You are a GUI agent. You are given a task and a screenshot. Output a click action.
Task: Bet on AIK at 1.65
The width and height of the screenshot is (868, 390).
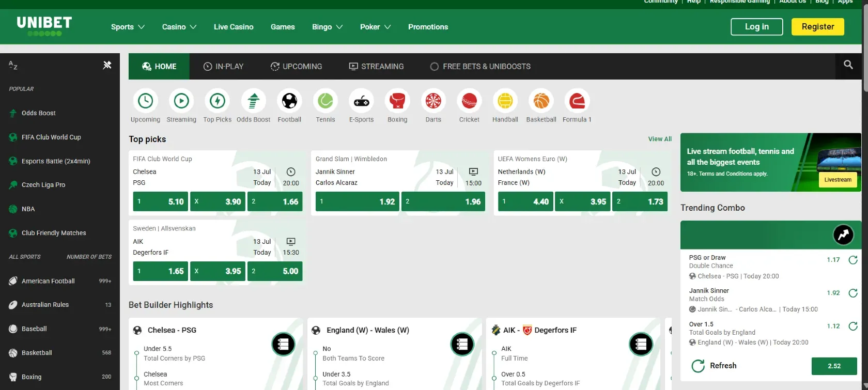click(x=160, y=271)
